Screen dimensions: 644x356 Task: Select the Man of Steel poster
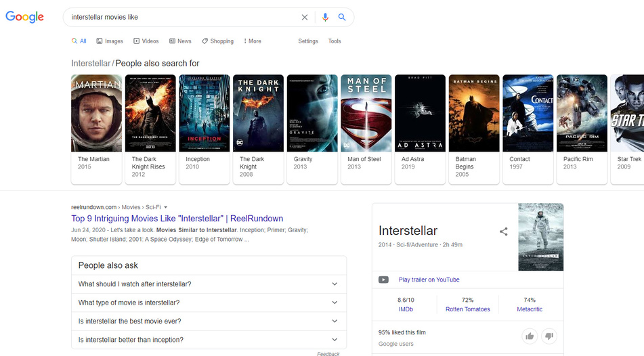(366, 113)
